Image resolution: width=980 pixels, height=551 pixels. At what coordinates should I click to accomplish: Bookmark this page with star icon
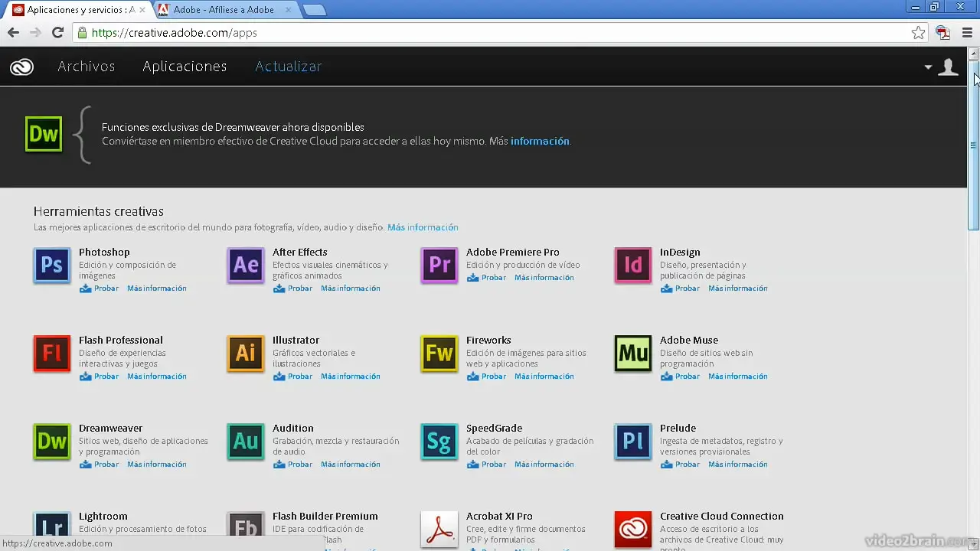(918, 33)
